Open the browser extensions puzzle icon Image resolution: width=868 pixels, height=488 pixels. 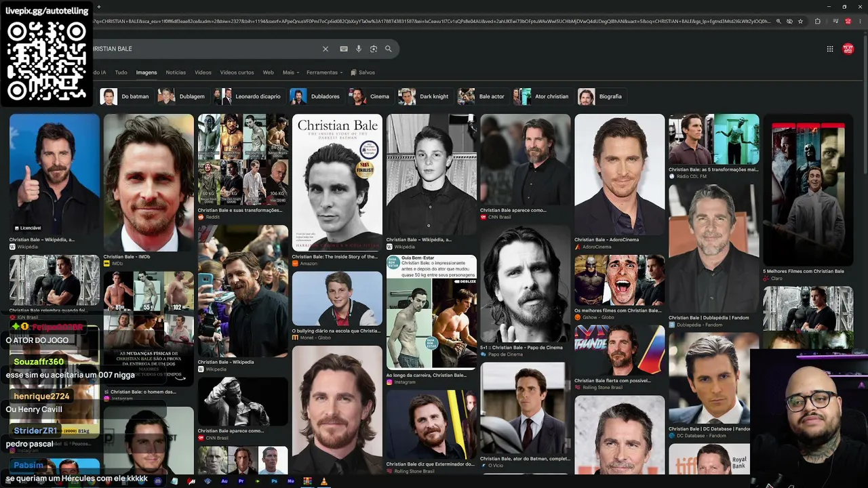[818, 21]
